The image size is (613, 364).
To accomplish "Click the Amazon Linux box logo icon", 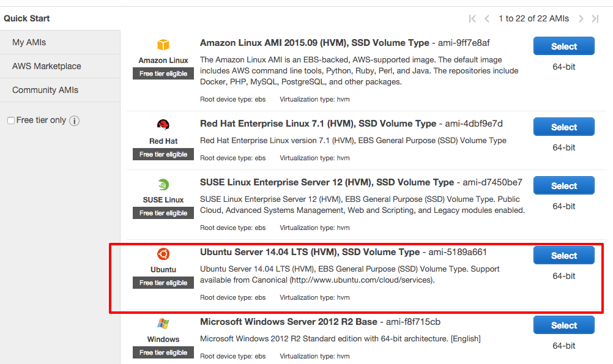I will 163,45.
